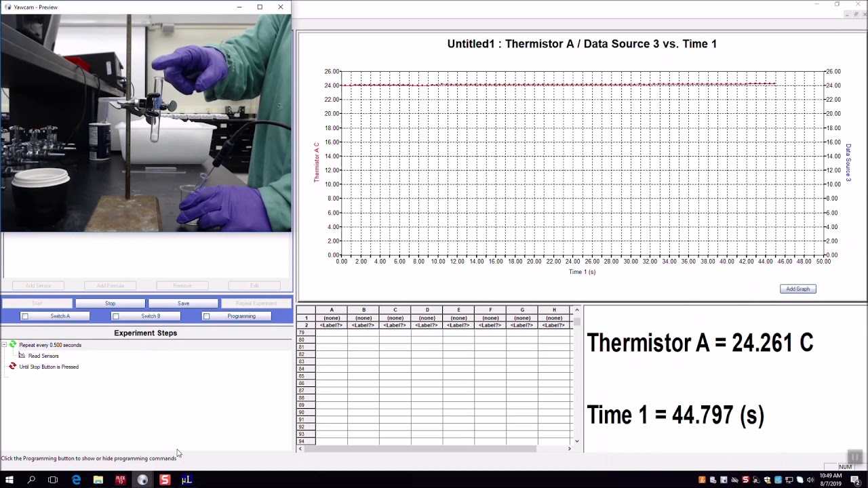Select the Read Sensors step
The width and height of the screenshot is (868, 488).
(x=43, y=356)
